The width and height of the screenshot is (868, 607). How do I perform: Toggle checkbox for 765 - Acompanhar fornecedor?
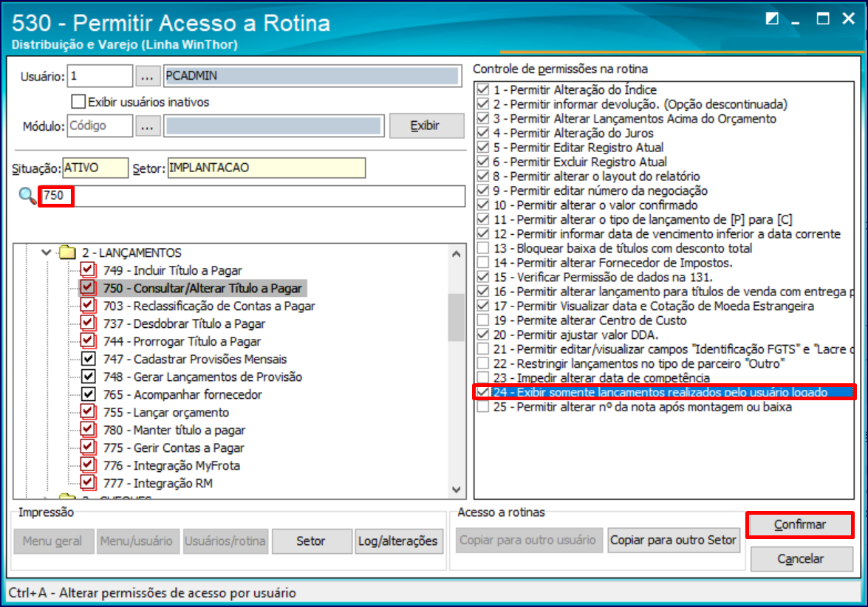[88, 394]
